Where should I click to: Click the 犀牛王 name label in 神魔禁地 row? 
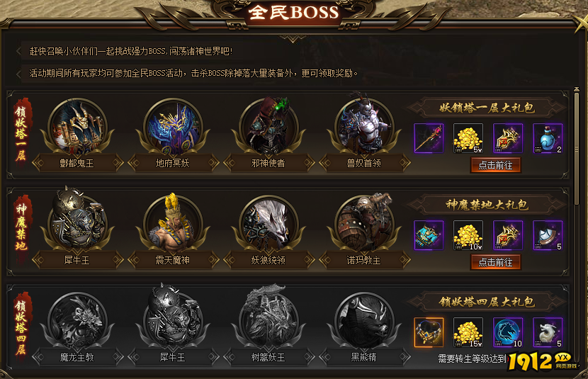coord(77,260)
